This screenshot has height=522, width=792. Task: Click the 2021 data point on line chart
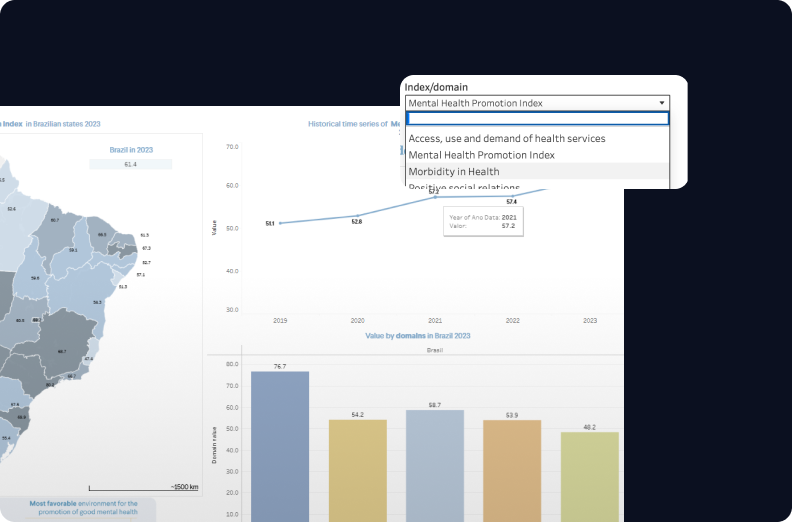[435, 197]
